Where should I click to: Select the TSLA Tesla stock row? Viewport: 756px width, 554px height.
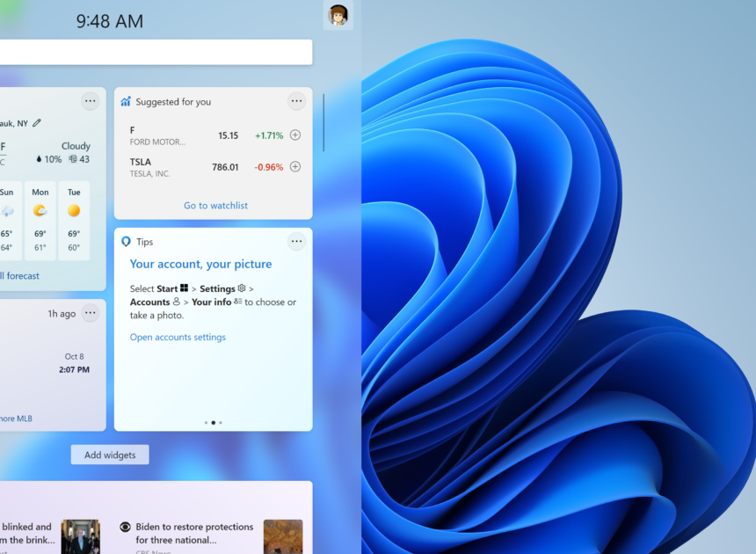click(214, 167)
